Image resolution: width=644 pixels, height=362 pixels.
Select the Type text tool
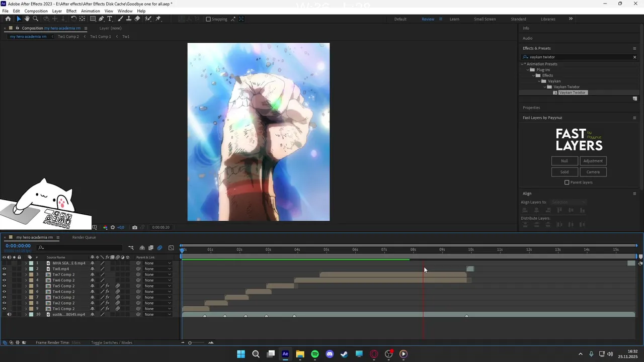(110, 19)
